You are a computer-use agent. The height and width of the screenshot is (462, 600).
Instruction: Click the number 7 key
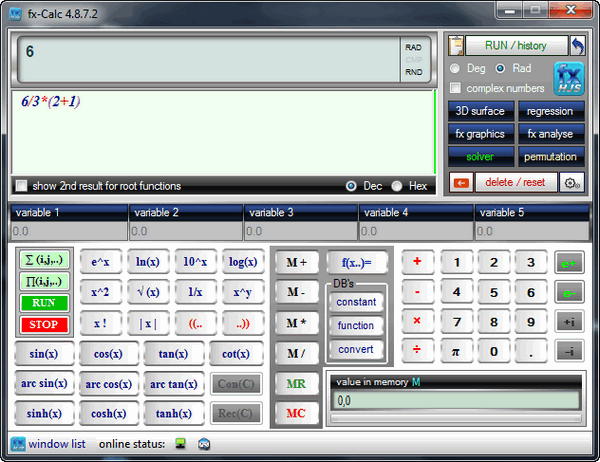coord(456,322)
